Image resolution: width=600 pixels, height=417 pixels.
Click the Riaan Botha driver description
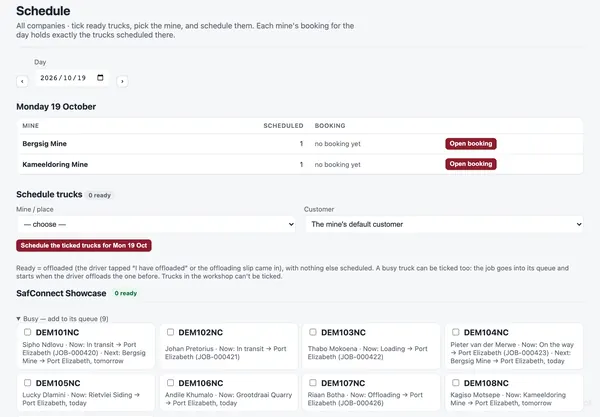(365, 399)
